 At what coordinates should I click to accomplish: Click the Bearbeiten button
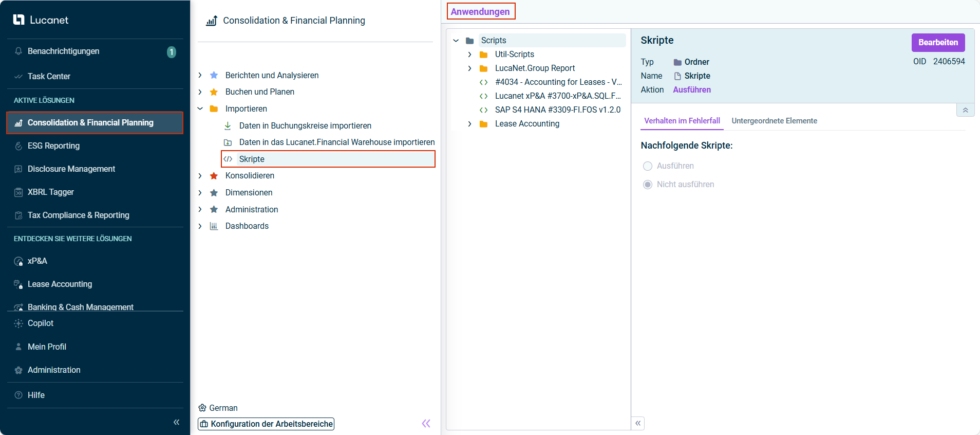[x=938, y=43]
